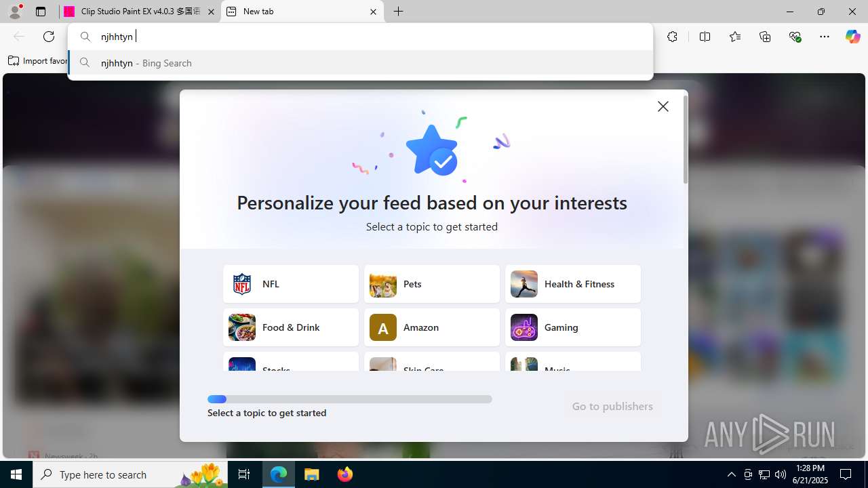The image size is (868, 488).
Task: Open Microsoft Edge taskbar icon
Action: (279, 474)
